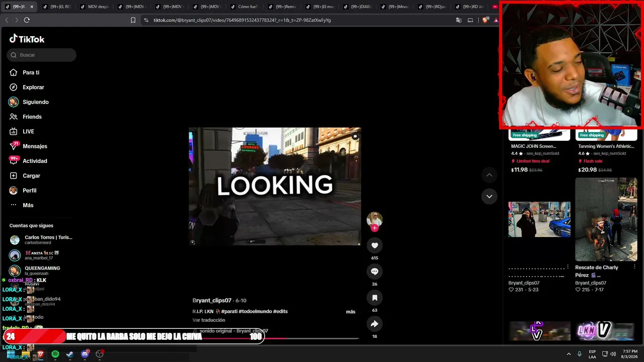The height and width of the screenshot is (362, 644).
Task: Click the Buscar search field
Action: point(42,55)
